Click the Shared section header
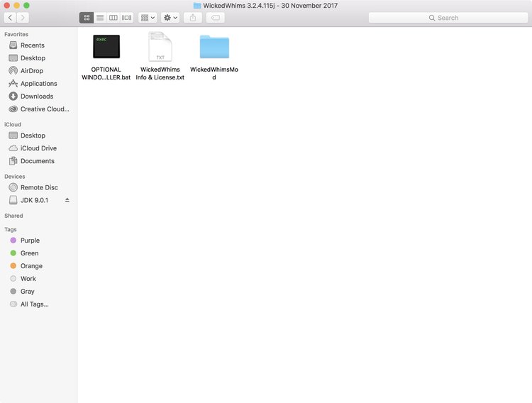The height and width of the screenshot is (403, 532). click(13, 216)
